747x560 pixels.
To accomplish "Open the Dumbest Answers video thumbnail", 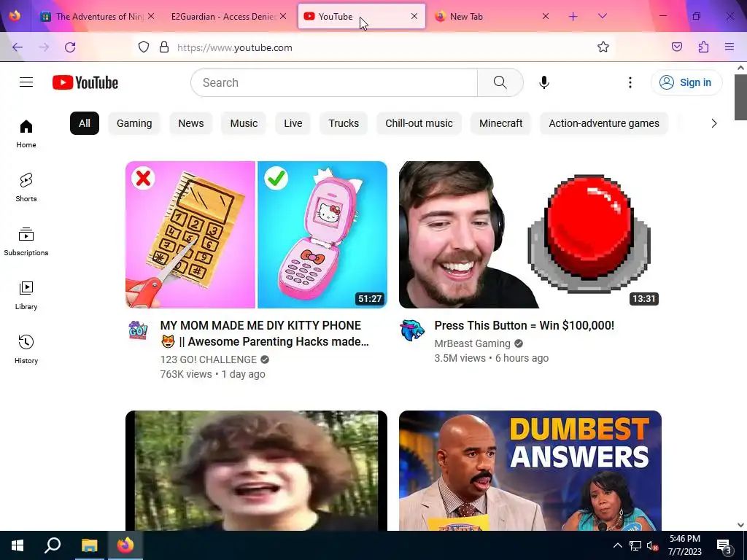I will pyautogui.click(x=530, y=470).
